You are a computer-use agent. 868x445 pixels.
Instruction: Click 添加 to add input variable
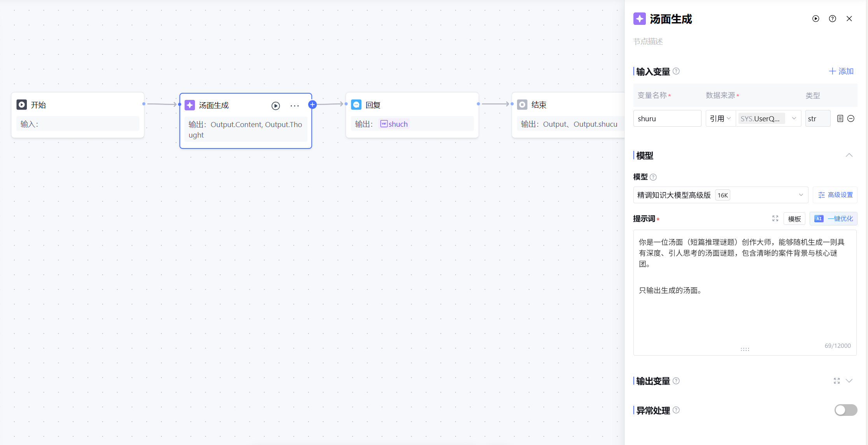coord(841,72)
